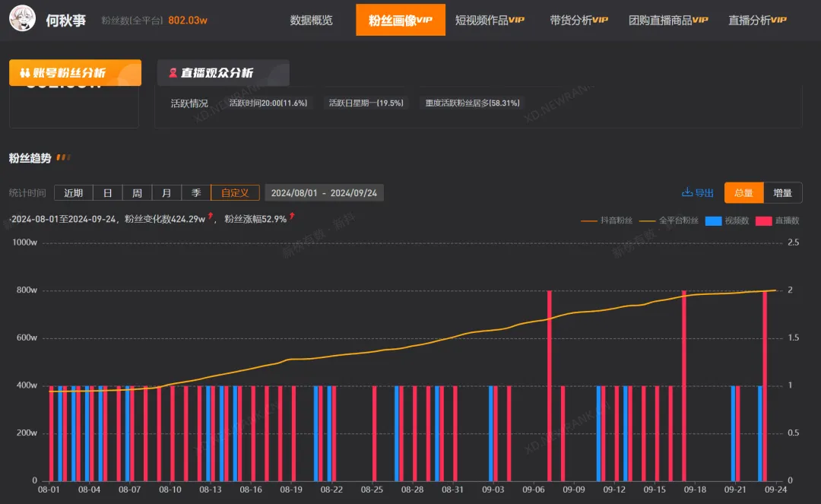Select the 月 time range button
Screen dimensions: 821x504
(x=166, y=193)
